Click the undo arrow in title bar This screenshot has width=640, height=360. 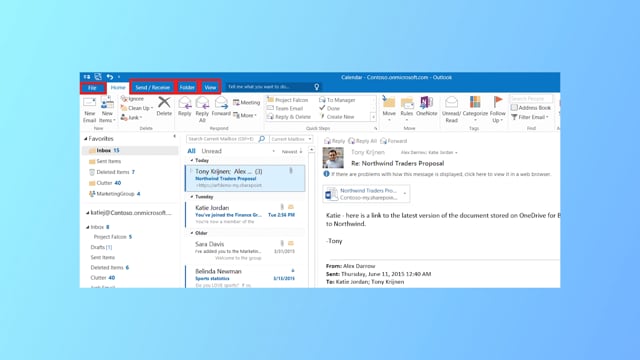click(x=109, y=77)
